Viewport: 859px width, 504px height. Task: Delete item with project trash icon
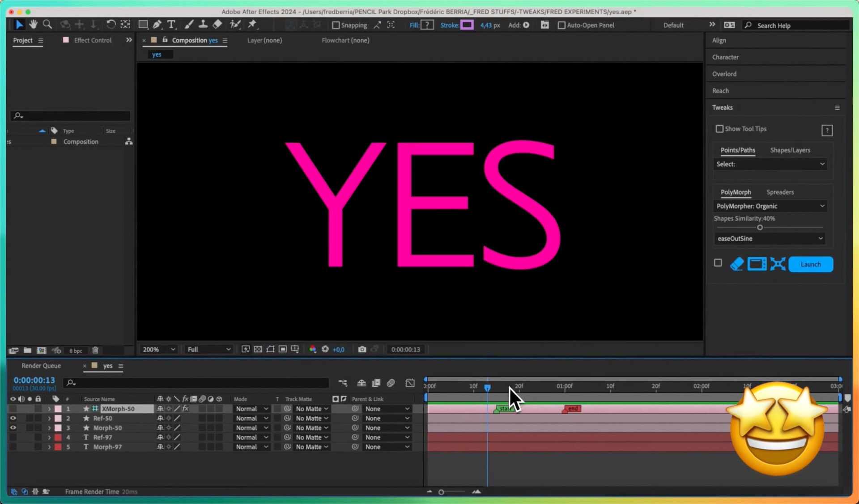[x=95, y=350]
